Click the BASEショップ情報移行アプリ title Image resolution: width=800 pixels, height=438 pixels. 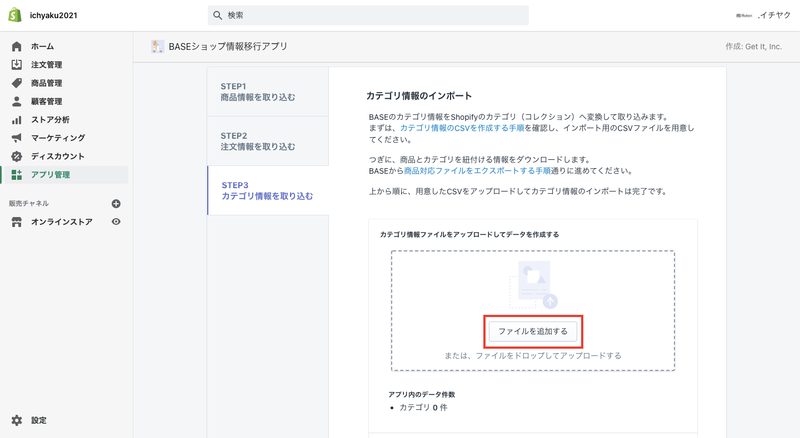pyautogui.click(x=228, y=46)
